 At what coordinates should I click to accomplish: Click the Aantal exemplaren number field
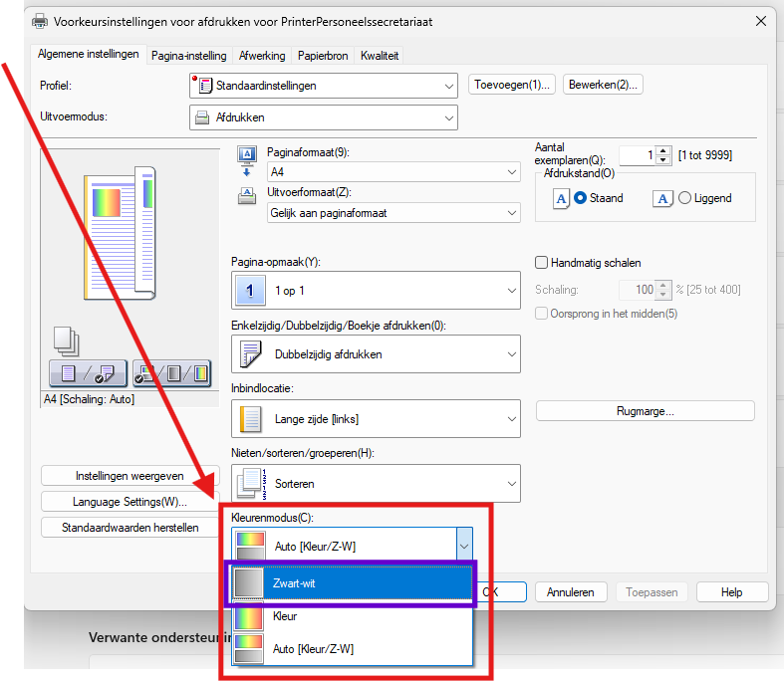(x=636, y=155)
